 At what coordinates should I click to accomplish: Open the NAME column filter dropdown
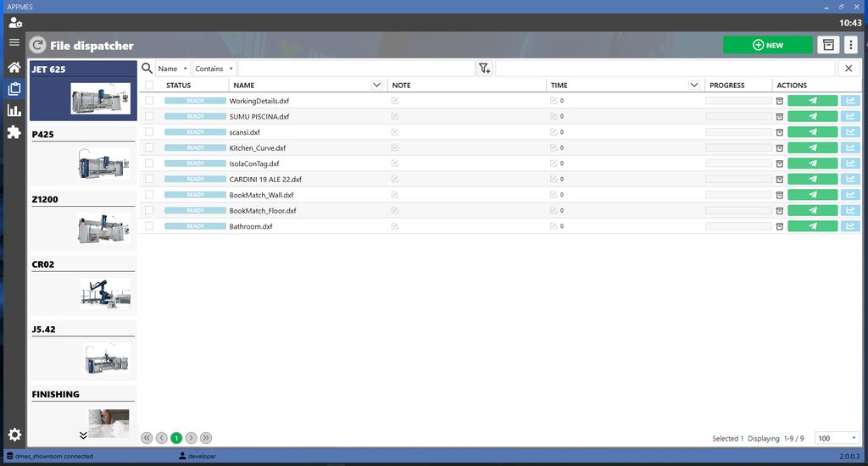(376, 85)
